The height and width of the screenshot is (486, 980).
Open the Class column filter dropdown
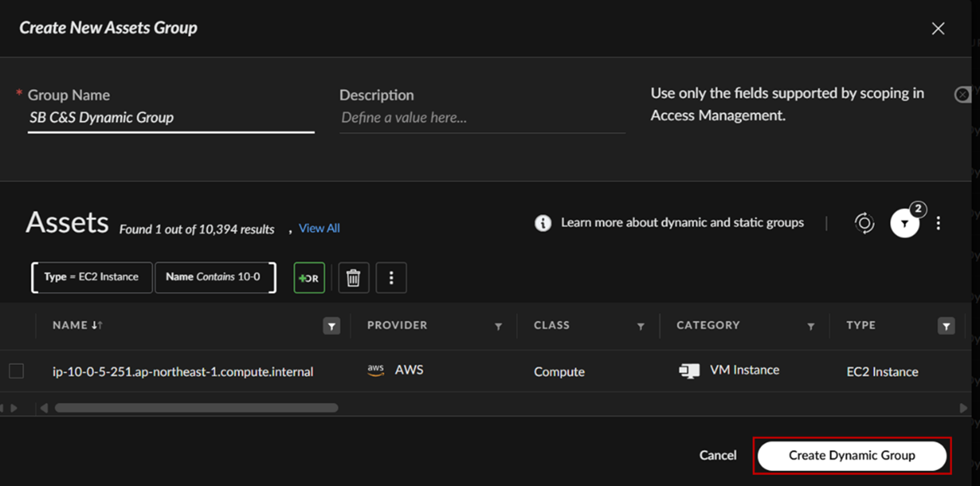click(640, 326)
